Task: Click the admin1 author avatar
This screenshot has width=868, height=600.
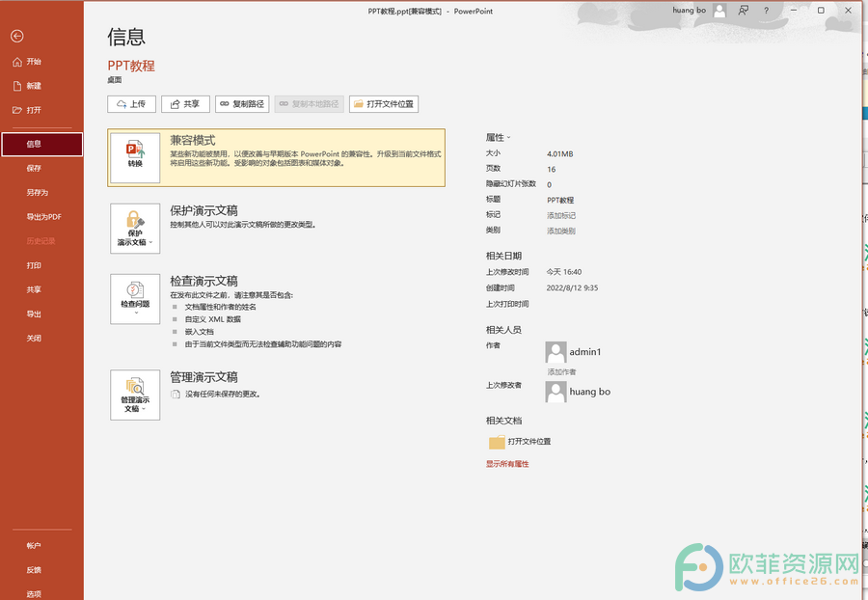Action: point(556,352)
